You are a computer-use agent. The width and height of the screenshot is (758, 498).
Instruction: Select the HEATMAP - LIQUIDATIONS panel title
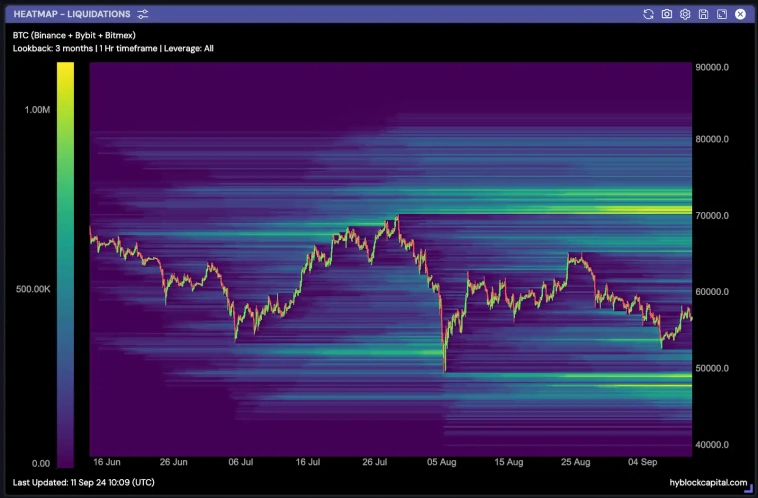71,14
